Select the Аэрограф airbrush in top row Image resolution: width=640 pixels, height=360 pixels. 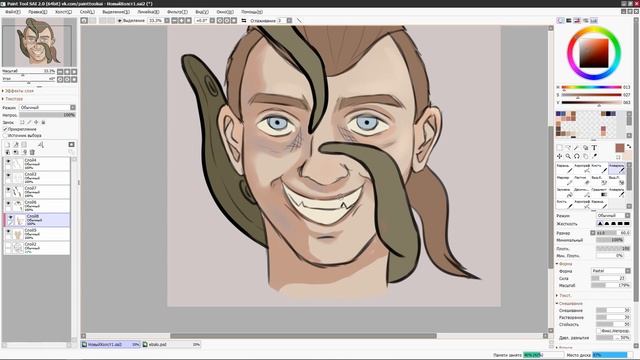[582, 168]
